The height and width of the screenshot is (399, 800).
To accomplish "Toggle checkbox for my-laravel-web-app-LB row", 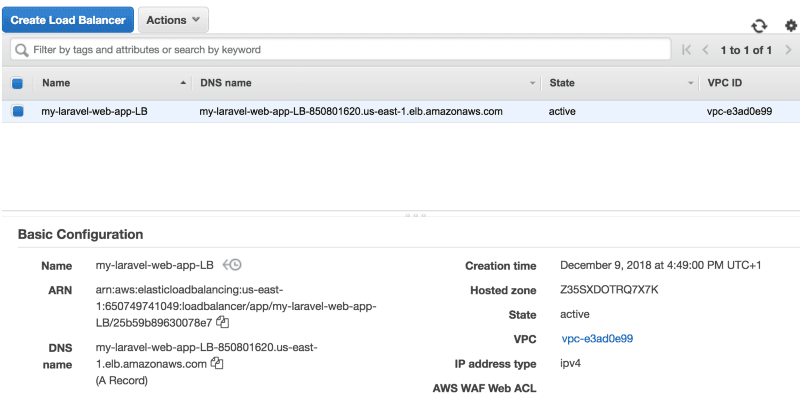I will [x=18, y=111].
